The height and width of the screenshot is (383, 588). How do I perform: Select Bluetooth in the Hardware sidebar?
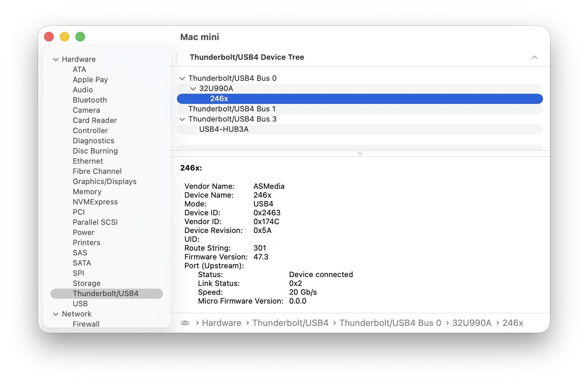pos(89,100)
